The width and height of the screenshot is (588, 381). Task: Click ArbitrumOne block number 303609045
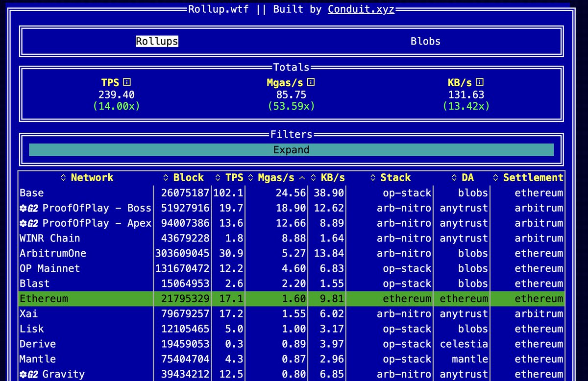pos(182,254)
